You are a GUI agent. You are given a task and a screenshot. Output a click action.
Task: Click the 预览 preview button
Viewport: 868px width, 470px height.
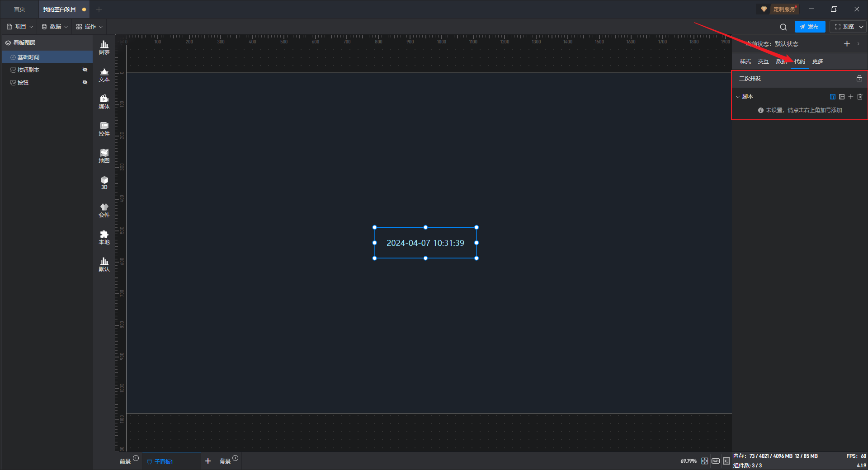[x=844, y=27]
